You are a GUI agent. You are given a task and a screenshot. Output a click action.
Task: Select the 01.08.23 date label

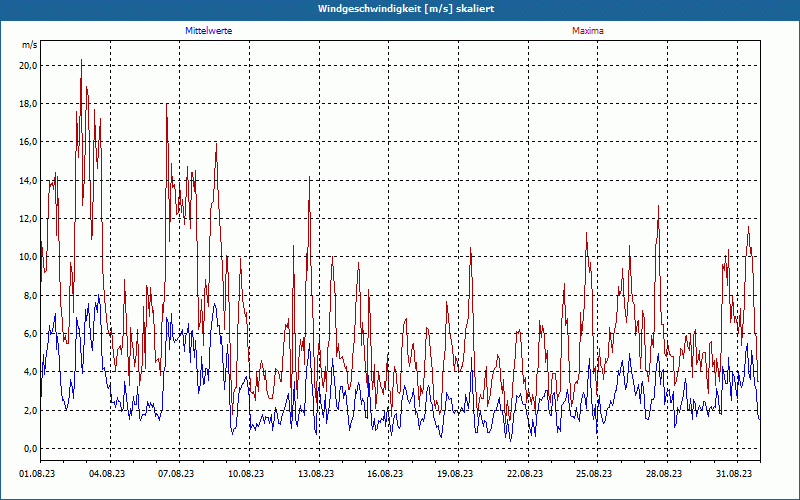[37, 473]
